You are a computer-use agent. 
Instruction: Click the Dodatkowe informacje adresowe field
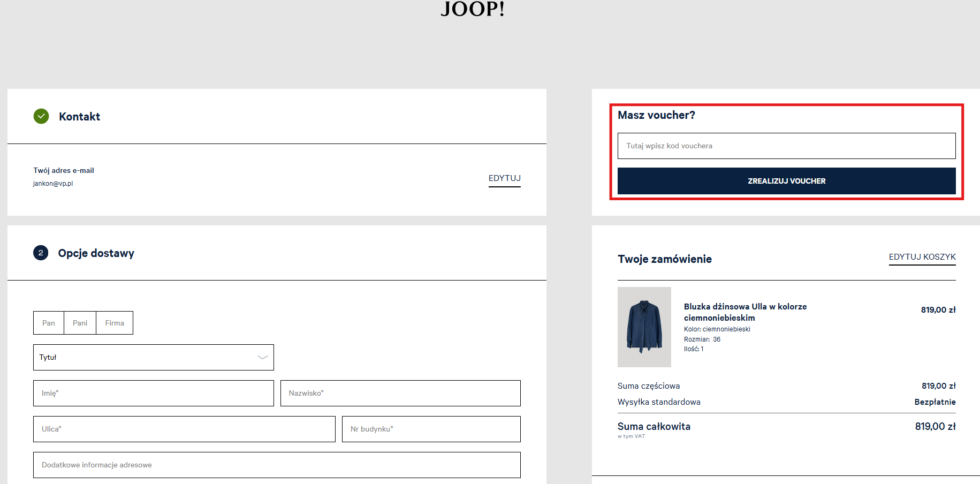(x=277, y=465)
